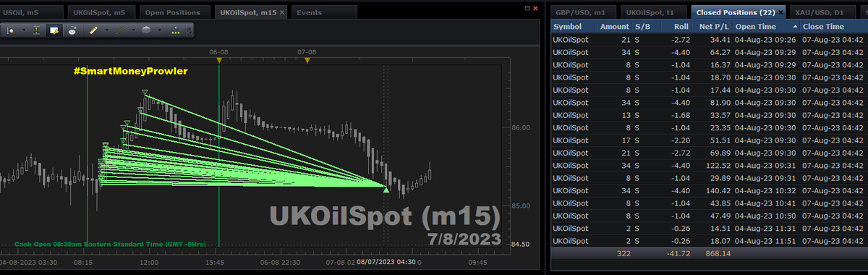
Task: Select the zoom magnifier tool
Action: 11,31
